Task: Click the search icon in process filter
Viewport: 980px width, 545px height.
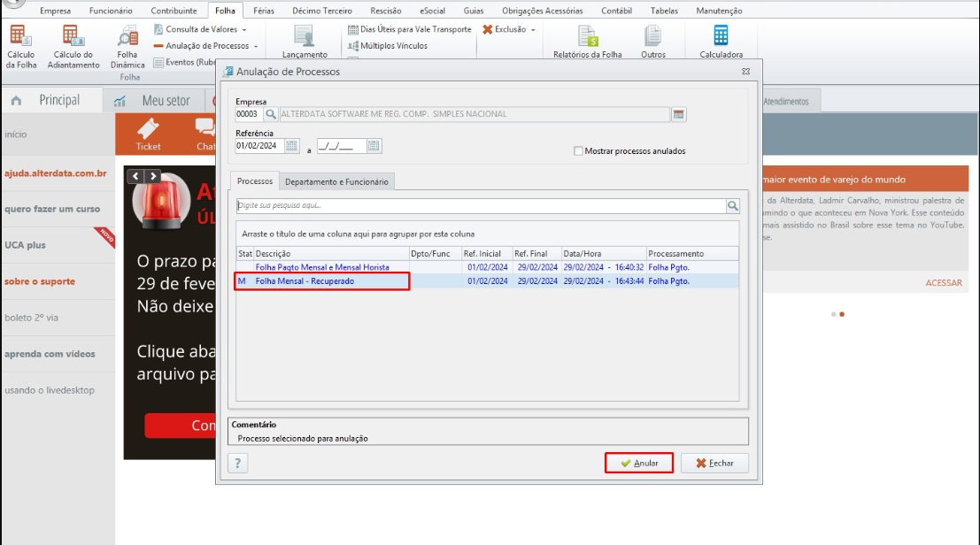Action: tap(732, 205)
